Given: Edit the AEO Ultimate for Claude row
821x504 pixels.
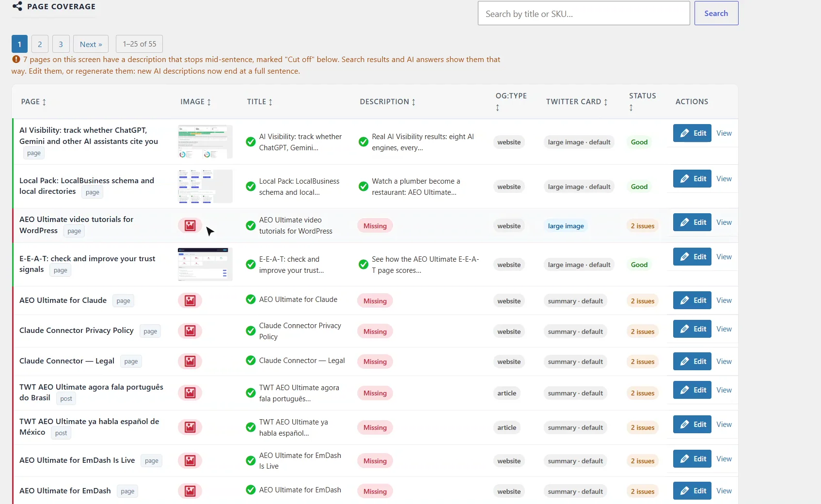Looking at the screenshot, I should coord(692,300).
